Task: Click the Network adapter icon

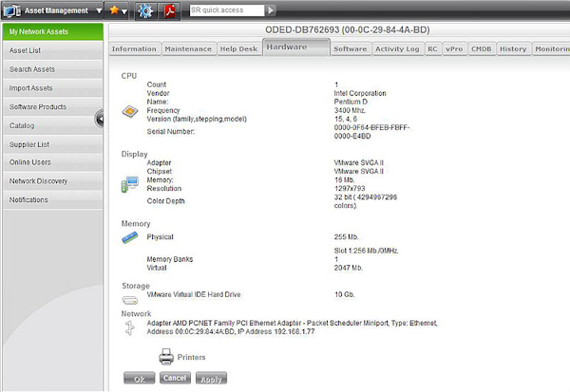Action: [130, 327]
